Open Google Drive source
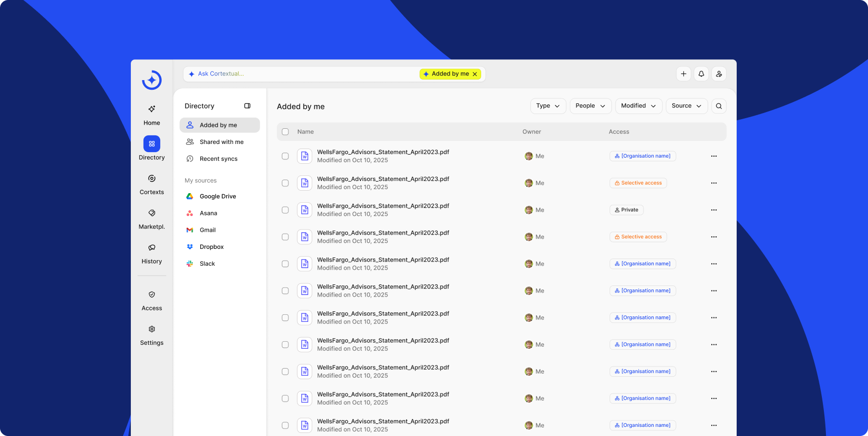Viewport: 868px width, 436px height. click(218, 196)
